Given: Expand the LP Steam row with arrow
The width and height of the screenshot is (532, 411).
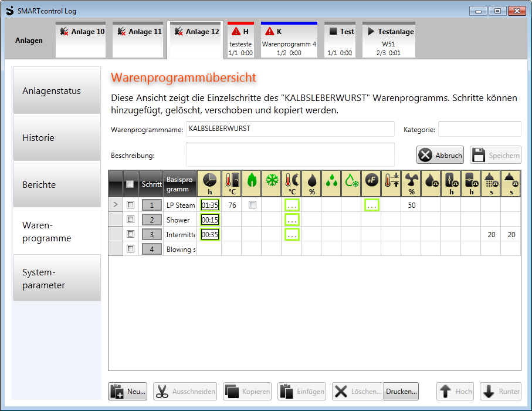Looking at the screenshot, I should click(x=116, y=205).
